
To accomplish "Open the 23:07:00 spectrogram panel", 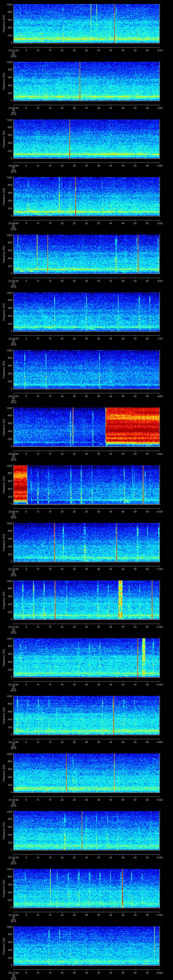I will click(x=86, y=369).
